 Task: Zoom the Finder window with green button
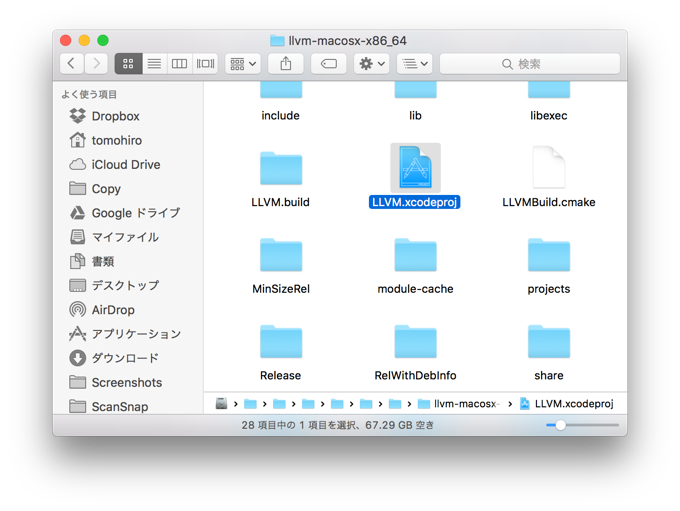[x=103, y=40]
